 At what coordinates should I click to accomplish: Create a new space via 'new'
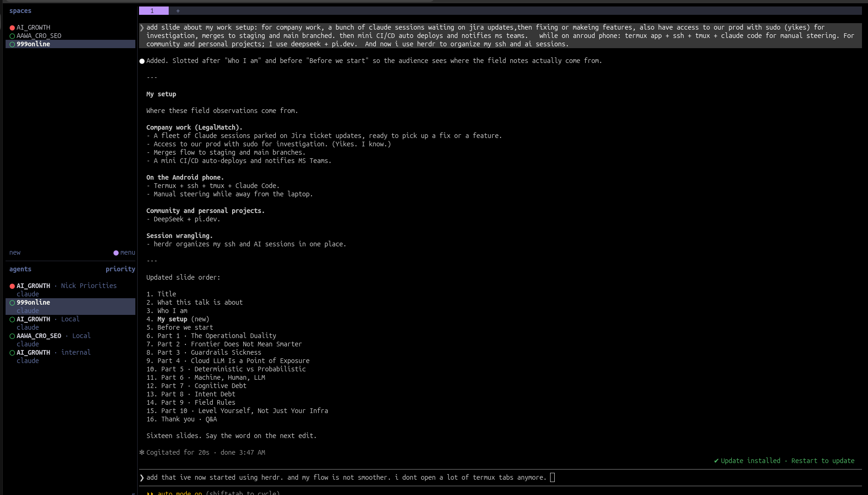15,252
